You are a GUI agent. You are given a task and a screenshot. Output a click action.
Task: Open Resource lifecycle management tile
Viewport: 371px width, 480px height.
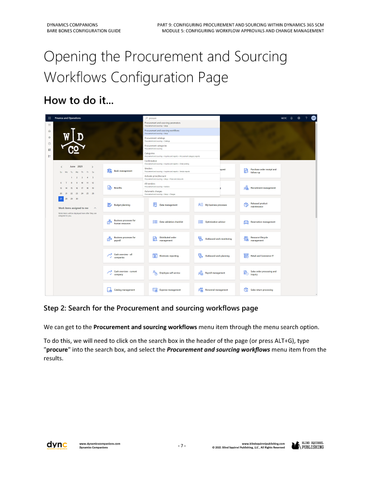click(260, 239)
